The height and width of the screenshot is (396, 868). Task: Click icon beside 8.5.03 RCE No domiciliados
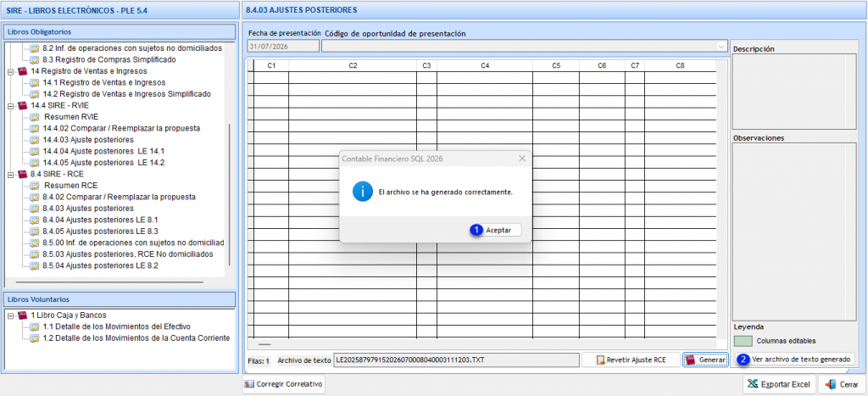(x=34, y=254)
